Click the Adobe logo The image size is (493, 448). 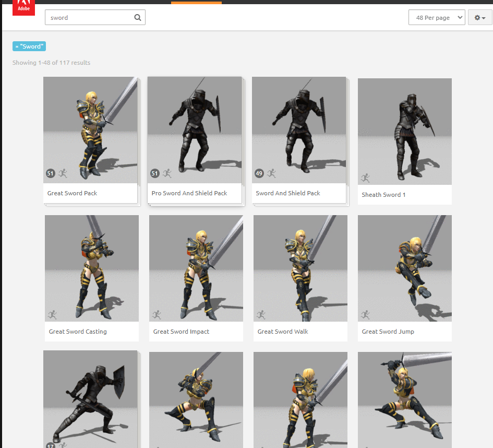[x=23, y=7]
